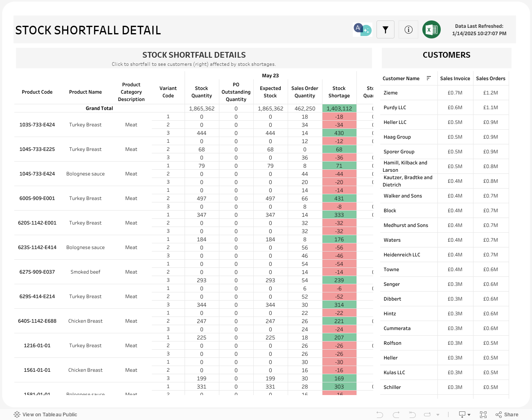Expand the refresh options dropdown arrow
This screenshot has height=420, width=532.
click(x=438, y=415)
